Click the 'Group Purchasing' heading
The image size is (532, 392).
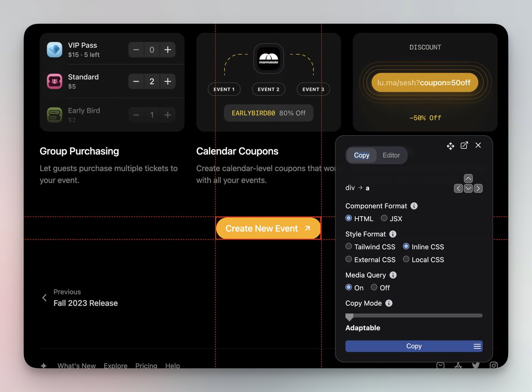pos(79,151)
